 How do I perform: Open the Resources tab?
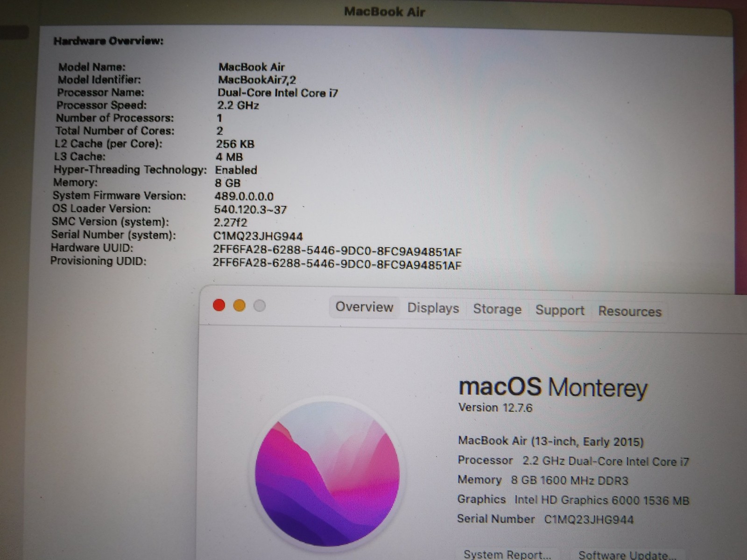coord(630,311)
